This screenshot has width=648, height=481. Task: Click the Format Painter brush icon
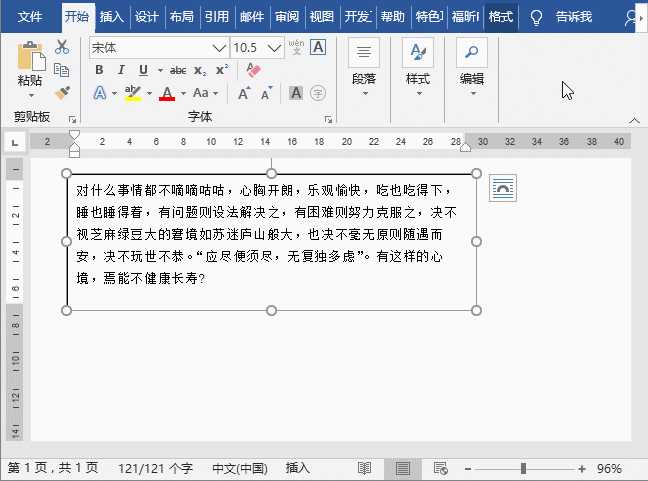(62, 92)
